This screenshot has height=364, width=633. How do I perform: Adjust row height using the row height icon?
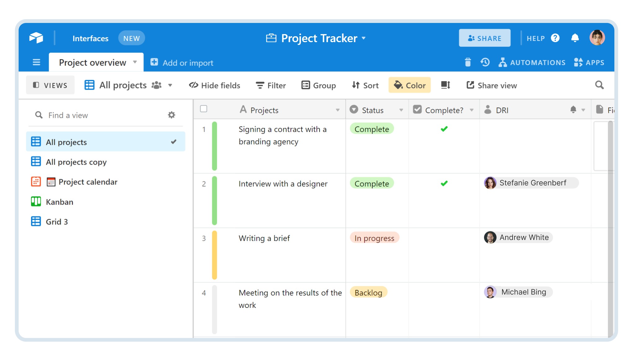pos(445,85)
